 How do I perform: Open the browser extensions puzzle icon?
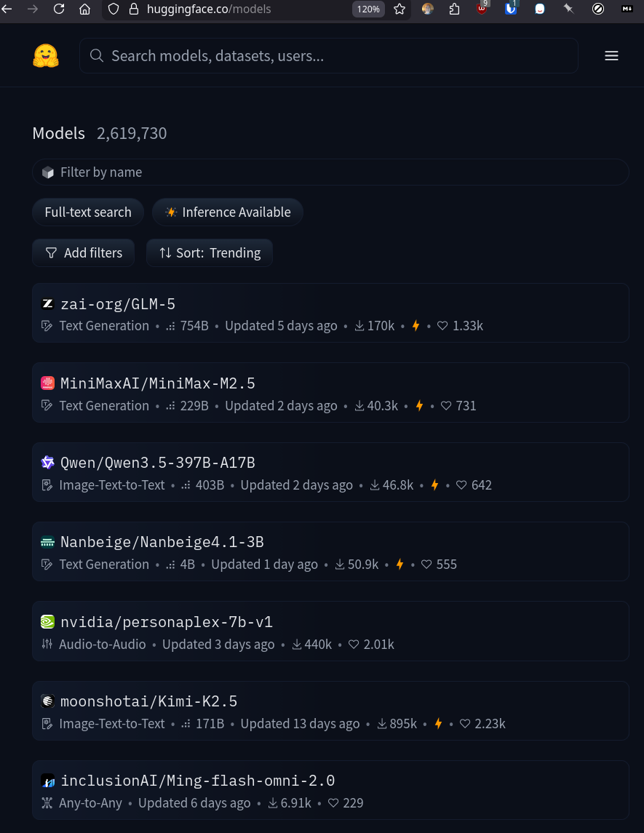click(454, 9)
